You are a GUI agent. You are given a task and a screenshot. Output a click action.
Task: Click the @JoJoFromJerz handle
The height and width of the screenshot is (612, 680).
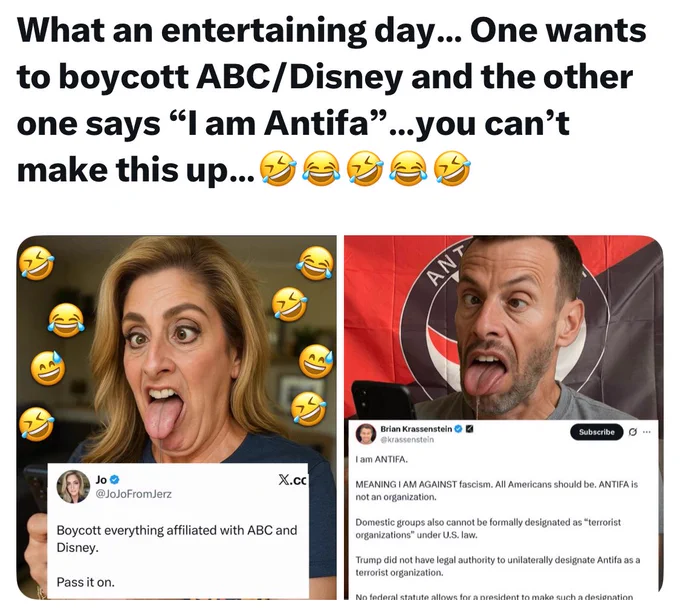(134, 494)
